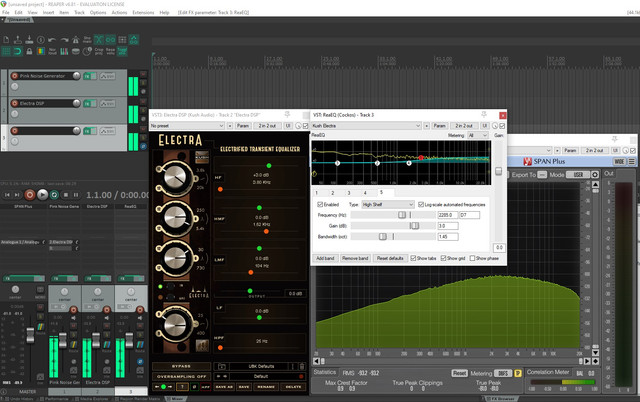Screen dimensions: 640x402
Task: Click the Gain (dB) slider in ReaEQ
Action: click(393, 226)
